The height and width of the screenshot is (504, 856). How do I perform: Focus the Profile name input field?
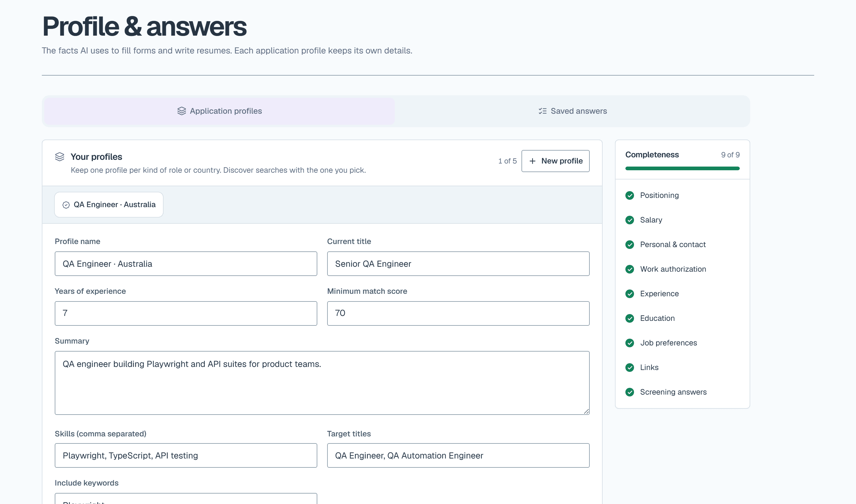[x=186, y=264]
